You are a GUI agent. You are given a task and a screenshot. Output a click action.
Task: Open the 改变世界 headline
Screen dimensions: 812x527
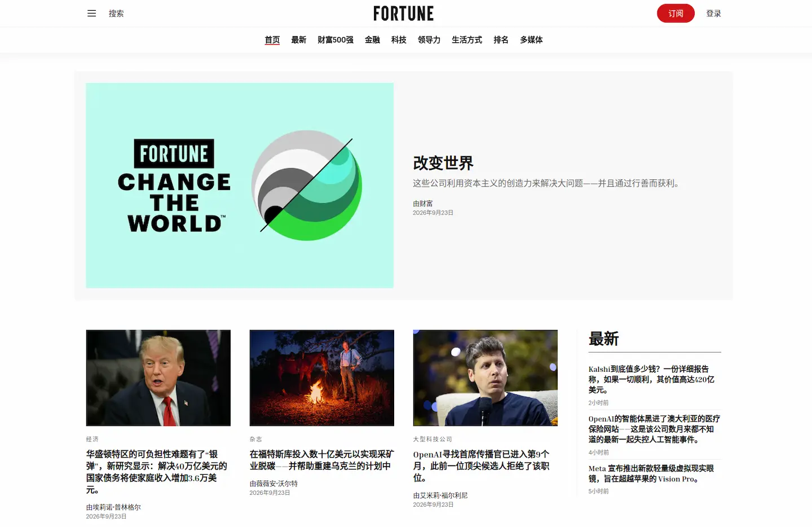pyautogui.click(x=443, y=163)
